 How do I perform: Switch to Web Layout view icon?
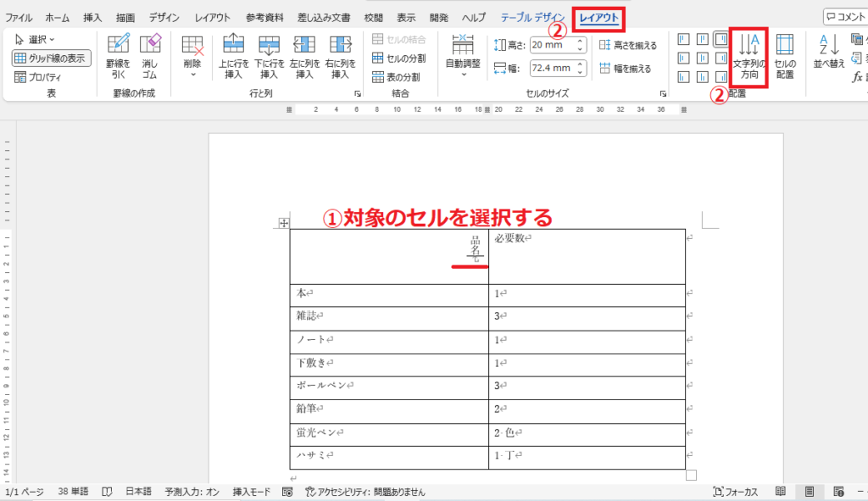[x=838, y=492]
